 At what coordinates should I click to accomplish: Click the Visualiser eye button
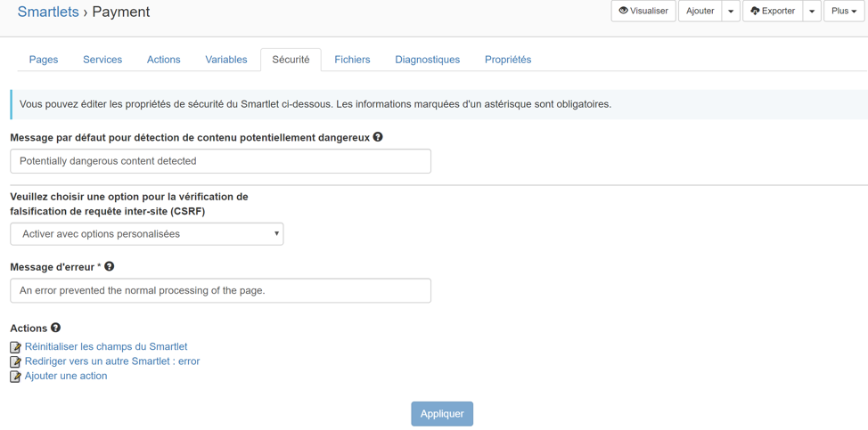point(643,11)
